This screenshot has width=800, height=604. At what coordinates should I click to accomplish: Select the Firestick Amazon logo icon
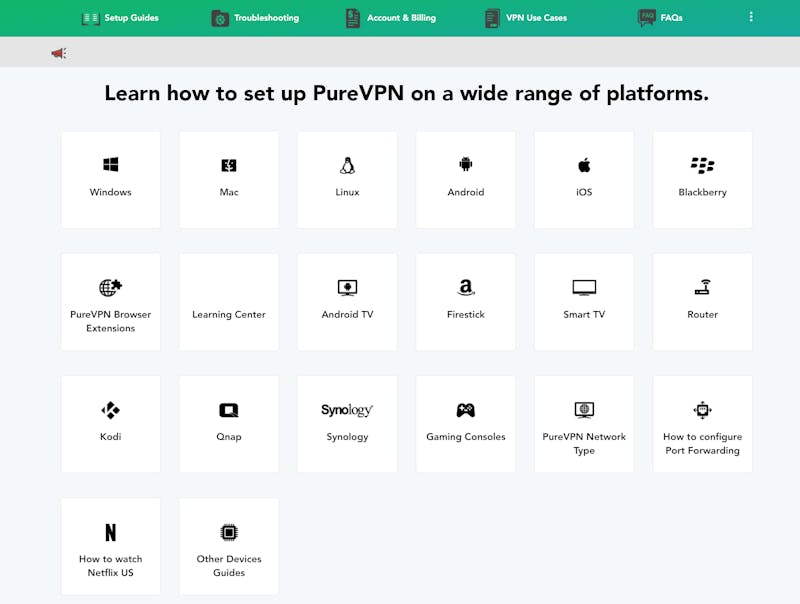[466, 287]
